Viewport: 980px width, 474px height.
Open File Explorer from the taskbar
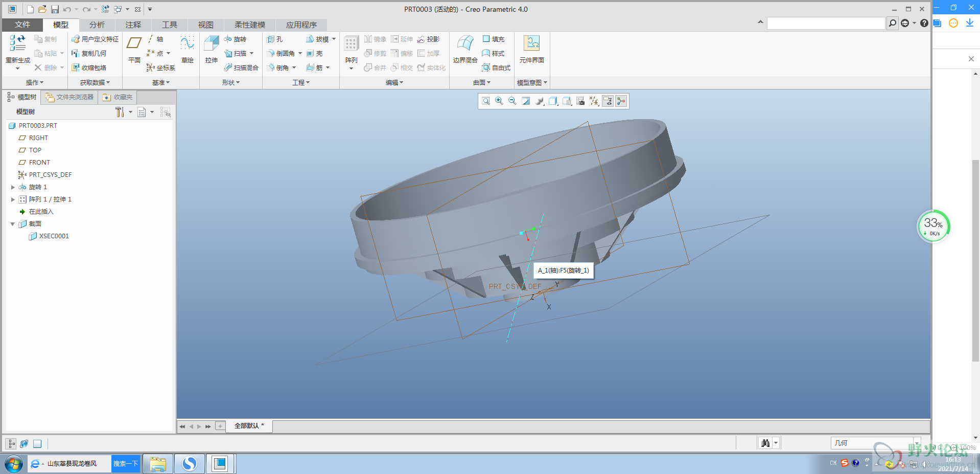(158, 464)
